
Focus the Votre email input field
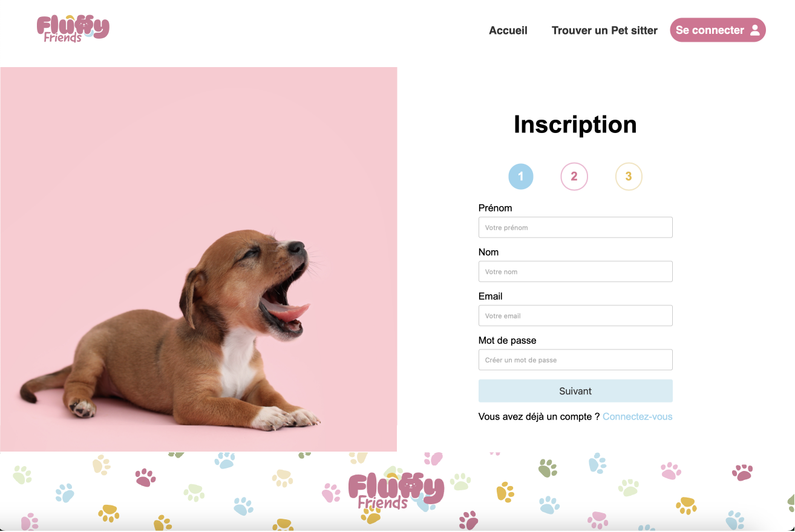pyautogui.click(x=575, y=316)
